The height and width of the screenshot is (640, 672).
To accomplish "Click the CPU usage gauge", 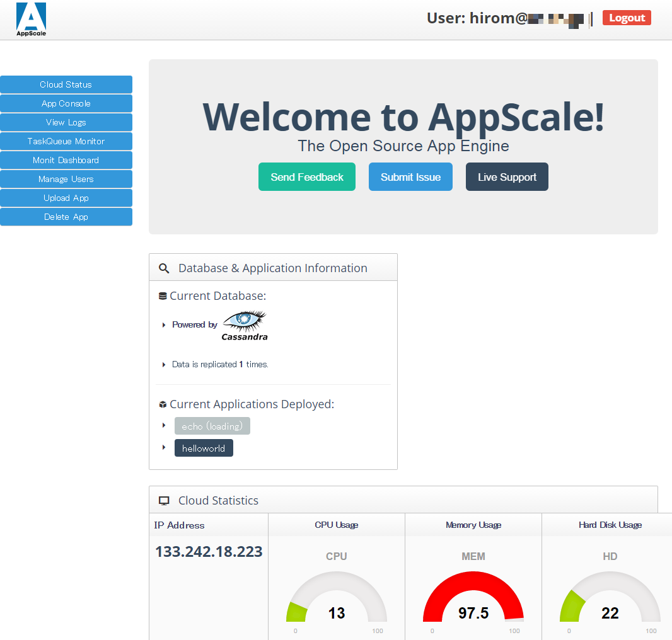I will point(337,597).
